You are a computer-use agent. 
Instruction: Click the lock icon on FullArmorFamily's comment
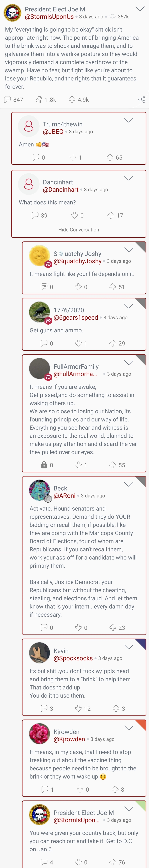pos(44,465)
